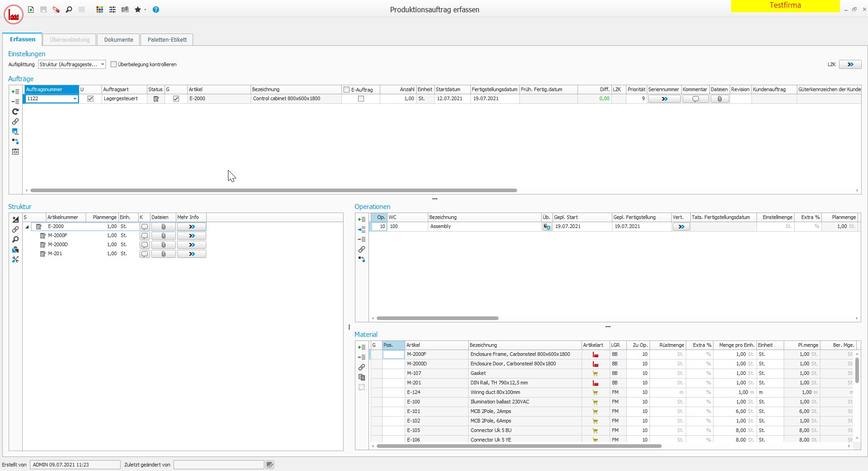Click the refresh icon beside Aufträge table

pos(15,112)
